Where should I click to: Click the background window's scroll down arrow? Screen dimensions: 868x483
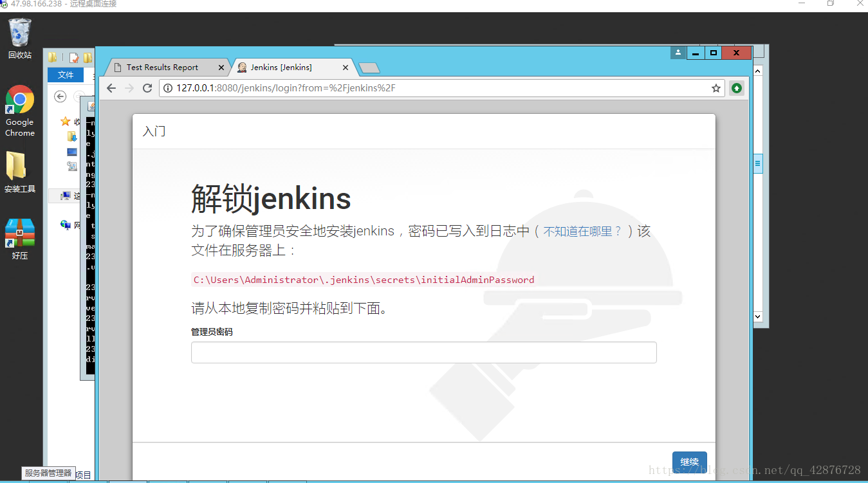tap(757, 316)
